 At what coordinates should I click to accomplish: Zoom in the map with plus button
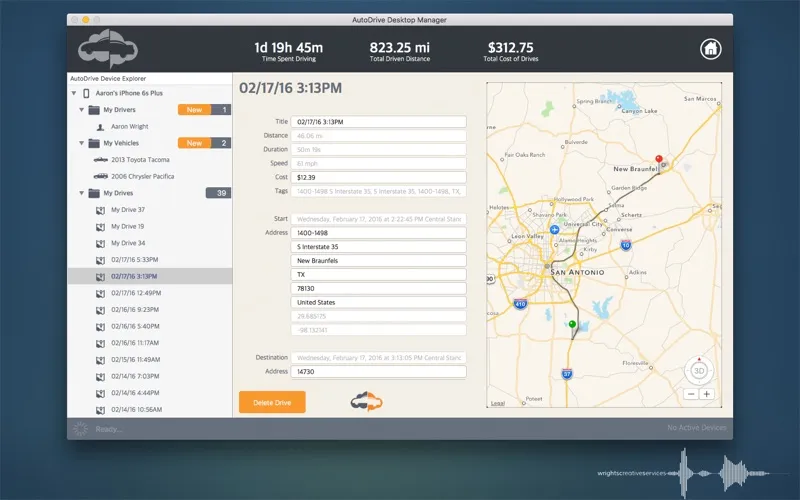(x=707, y=394)
